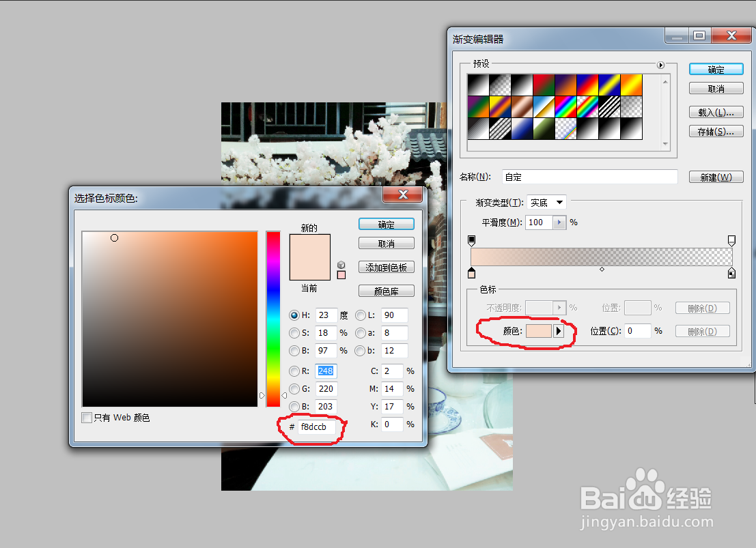Choose the yellow-violet-orange-blue gradient preset

[500, 106]
